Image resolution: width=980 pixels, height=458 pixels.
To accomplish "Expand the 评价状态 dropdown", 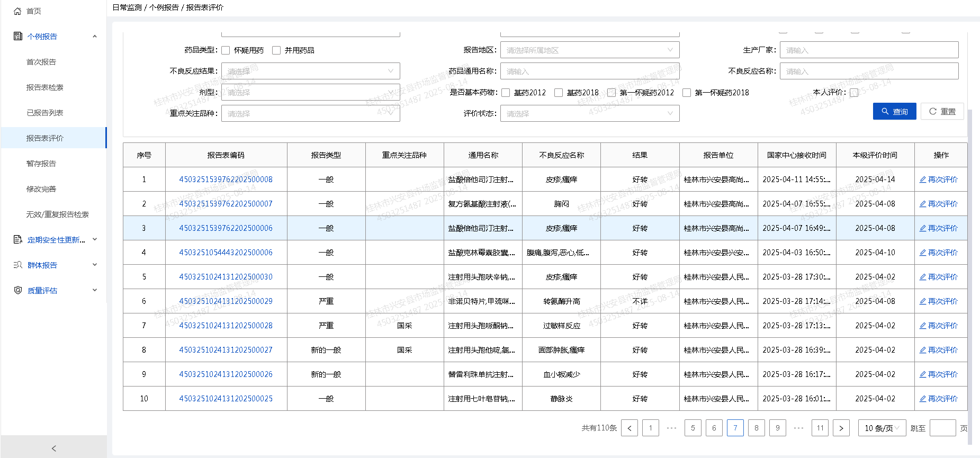I will 589,113.
